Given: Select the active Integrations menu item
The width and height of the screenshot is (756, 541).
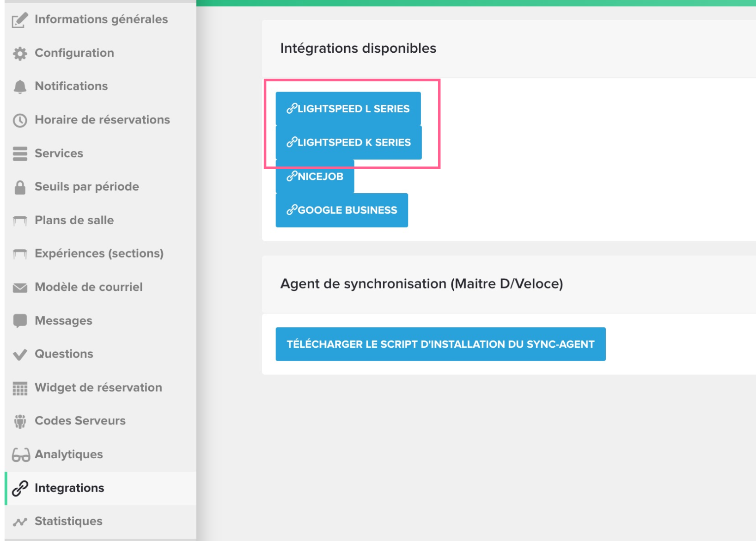Looking at the screenshot, I should point(69,488).
